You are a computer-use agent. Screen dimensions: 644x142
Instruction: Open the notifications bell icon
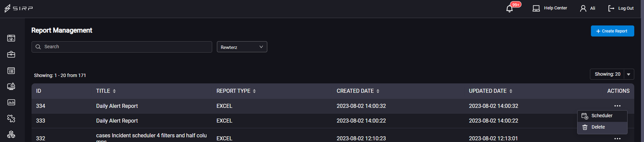point(509,9)
